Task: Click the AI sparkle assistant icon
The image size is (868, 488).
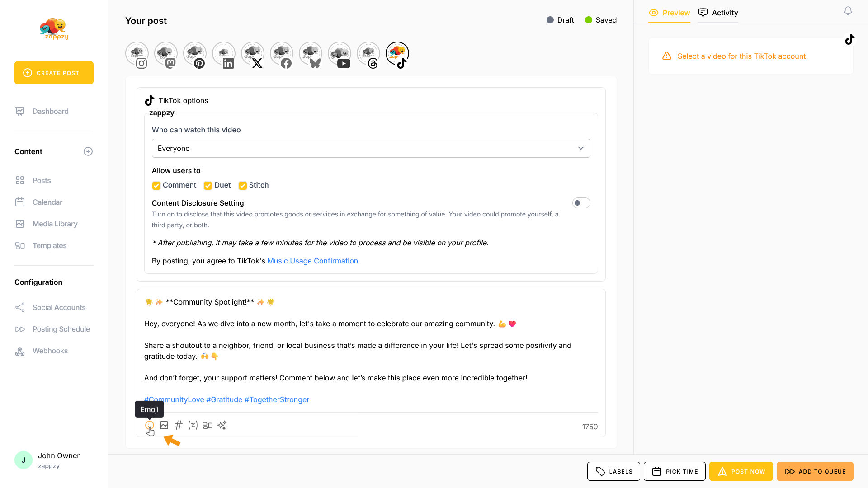Action: (222, 425)
